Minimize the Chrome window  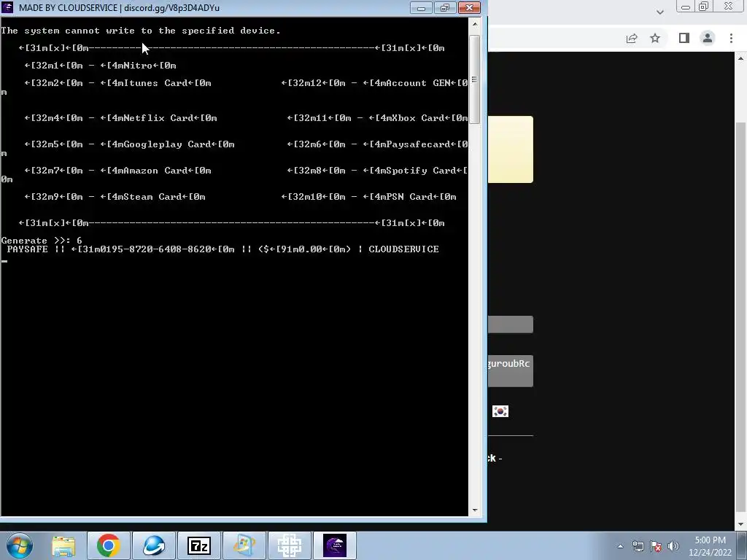pyautogui.click(x=686, y=6)
